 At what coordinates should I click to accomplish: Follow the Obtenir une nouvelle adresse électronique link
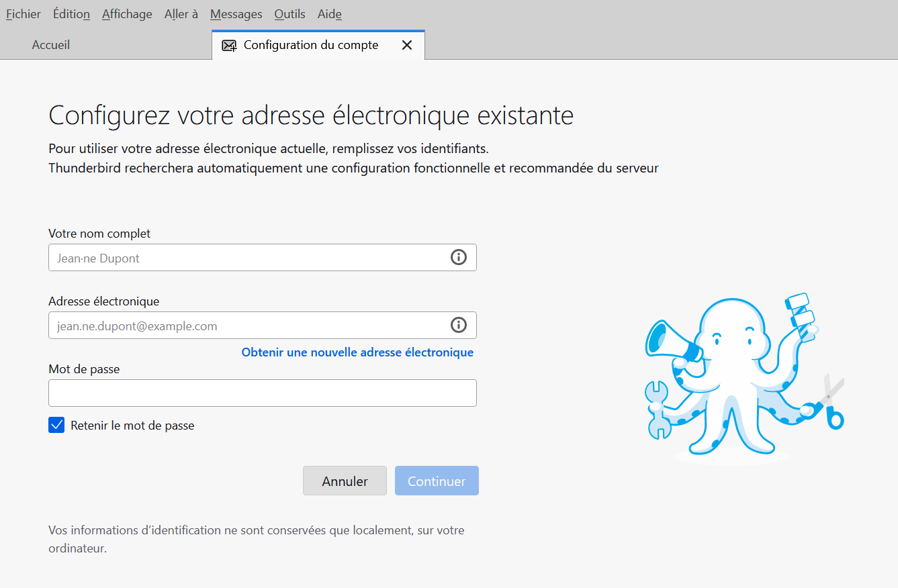click(357, 352)
